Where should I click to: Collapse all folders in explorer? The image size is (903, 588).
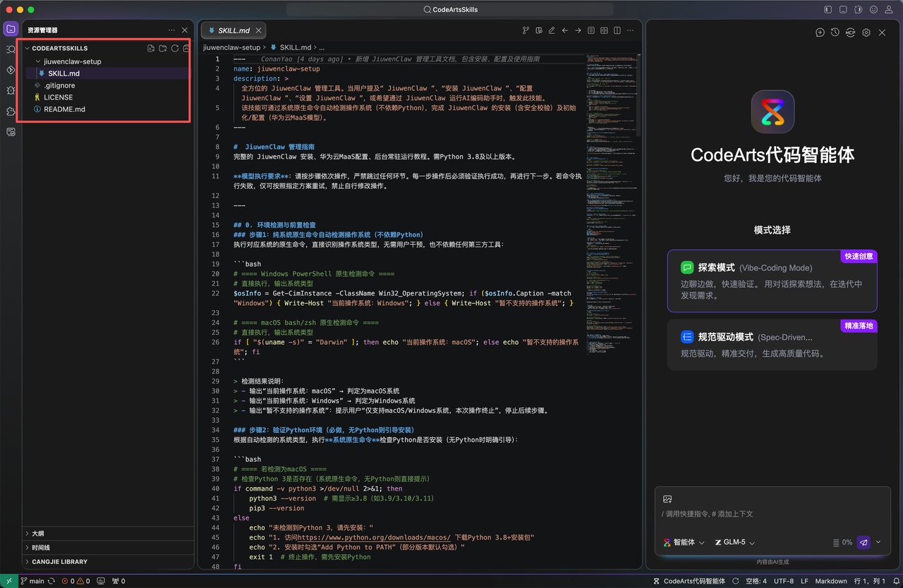[186, 49]
